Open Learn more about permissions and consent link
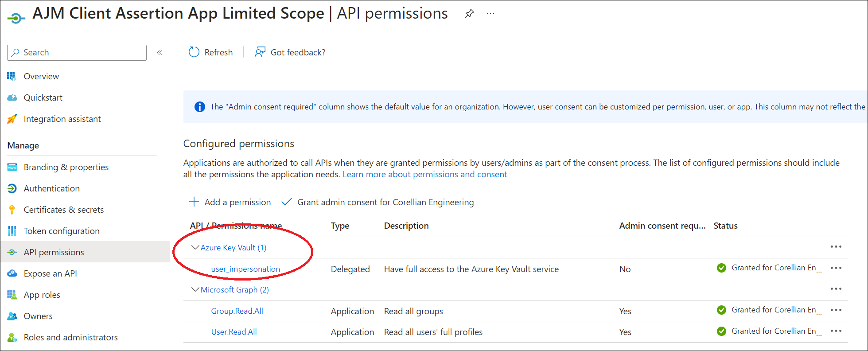 point(424,174)
